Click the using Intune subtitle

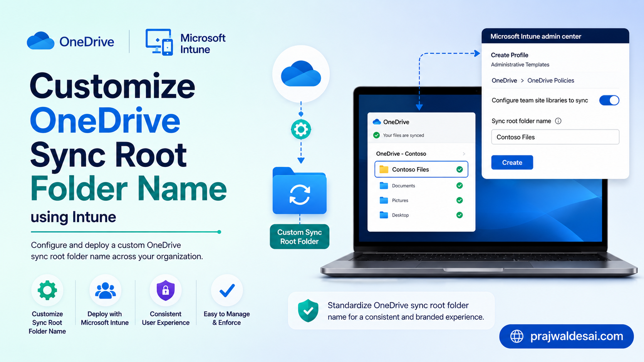73,217
